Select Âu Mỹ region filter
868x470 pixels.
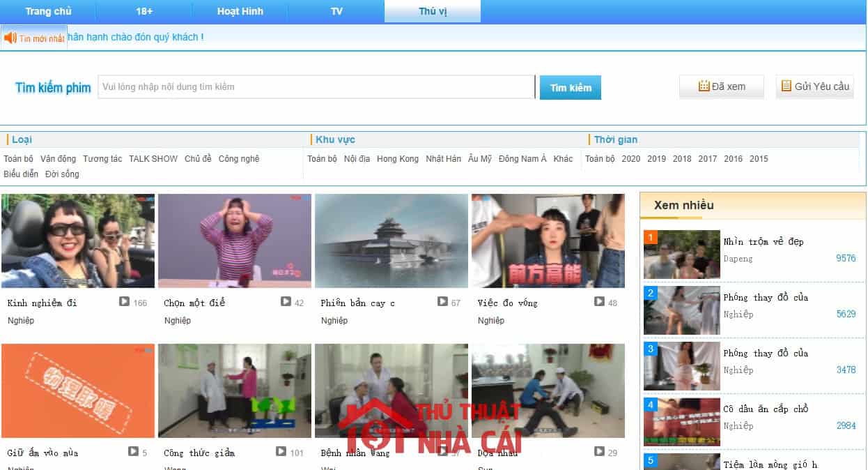[x=480, y=159]
